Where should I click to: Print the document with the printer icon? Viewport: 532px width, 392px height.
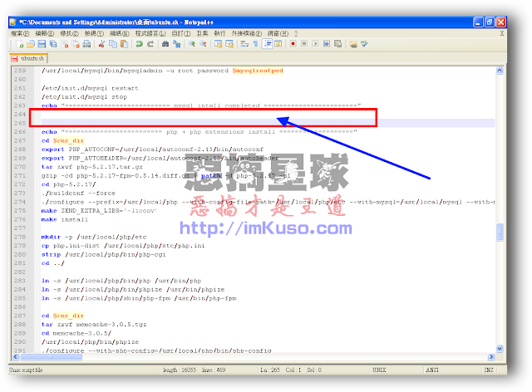[86, 44]
